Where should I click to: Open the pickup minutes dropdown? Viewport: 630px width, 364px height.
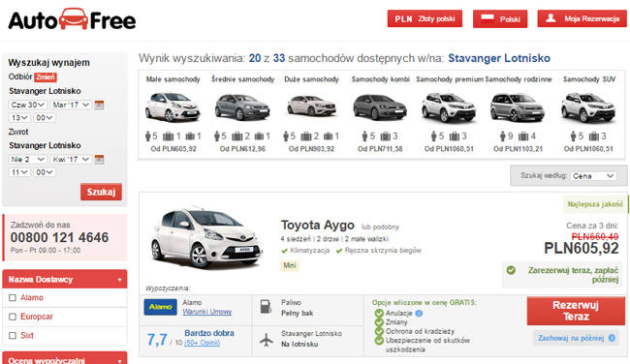pyautogui.click(x=45, y=117)
